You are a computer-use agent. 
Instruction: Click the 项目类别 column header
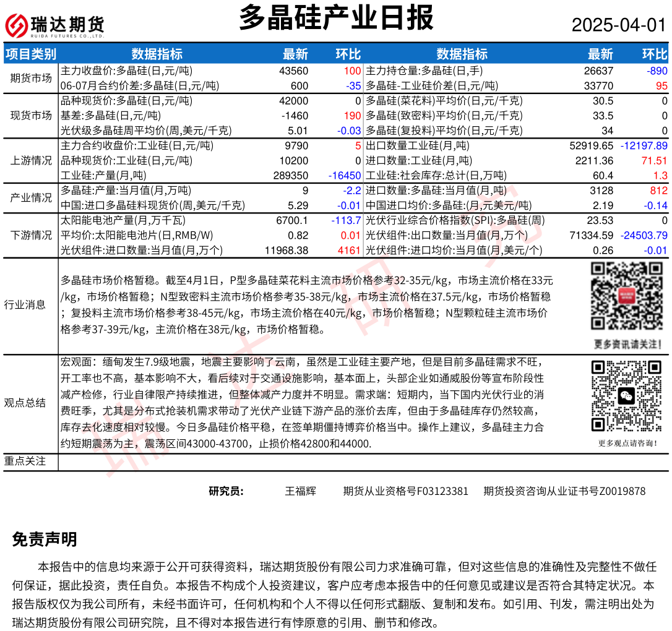tap(30, 54)
